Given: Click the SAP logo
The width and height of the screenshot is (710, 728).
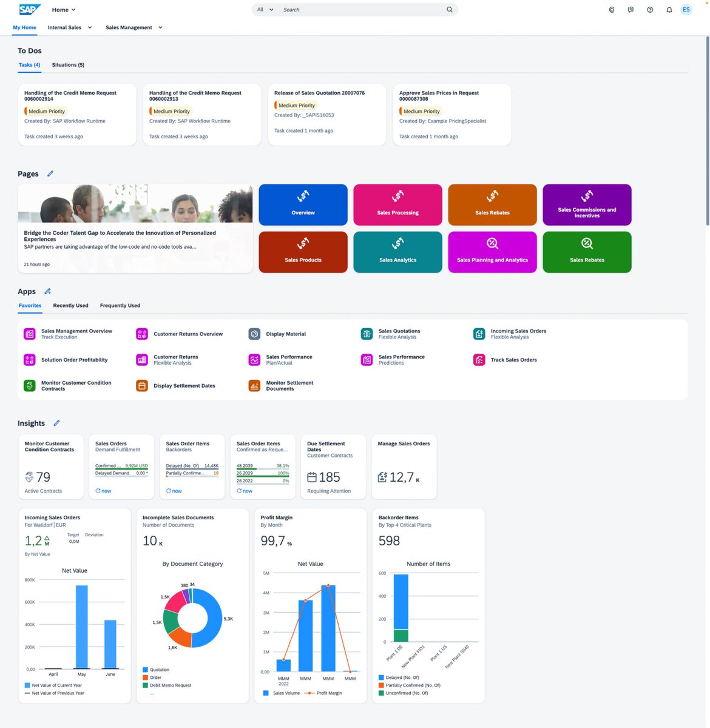Looking at the screenshot, I should [x=30, y=9].
